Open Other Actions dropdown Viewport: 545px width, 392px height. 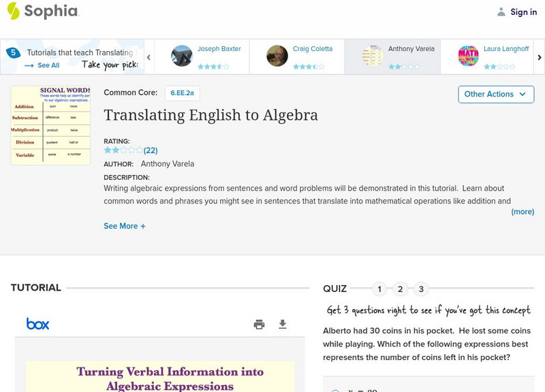point(495,94)
